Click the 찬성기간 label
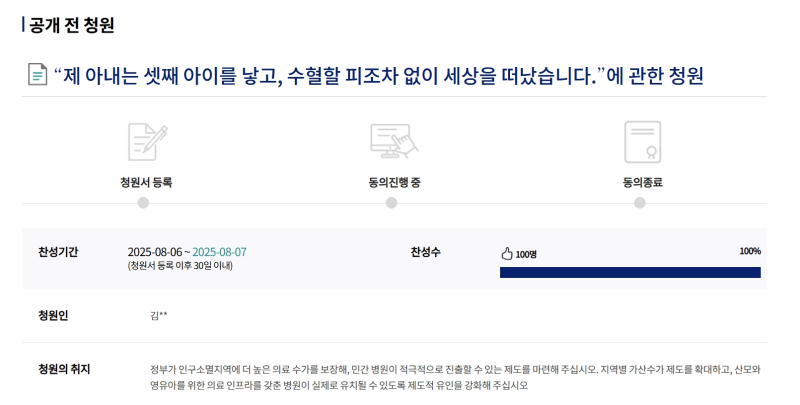Screen dimensions: 800x405 (58, 252)
